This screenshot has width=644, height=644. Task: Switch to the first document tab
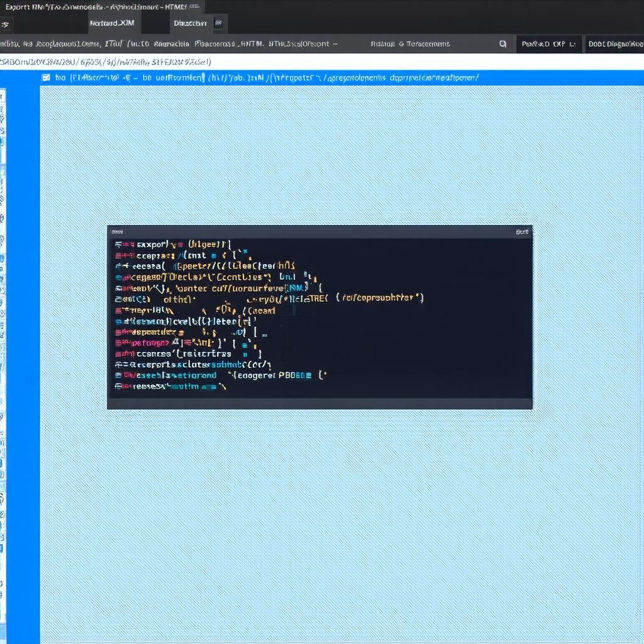(112, 23)
